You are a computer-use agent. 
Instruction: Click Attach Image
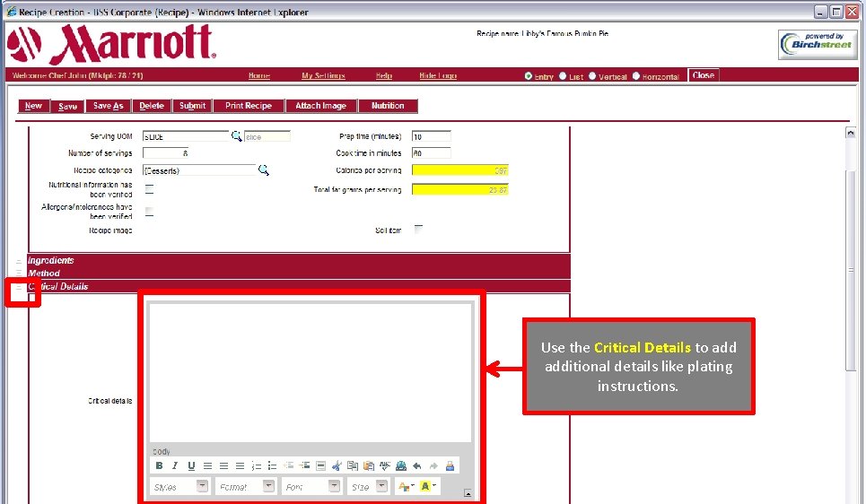[321, 106]
